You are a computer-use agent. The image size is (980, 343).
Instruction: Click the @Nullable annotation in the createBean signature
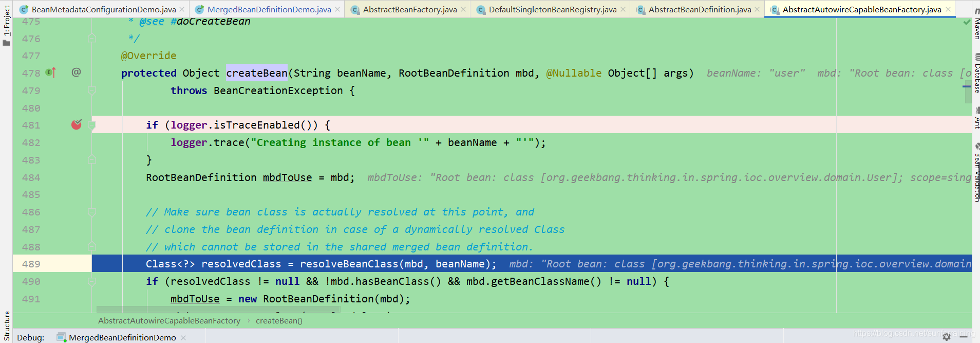point(574,73)
